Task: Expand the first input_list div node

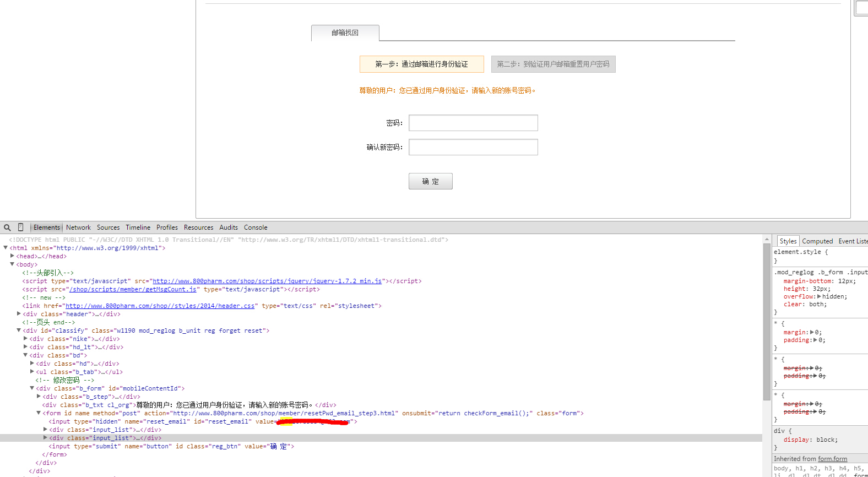Action: [x=45, y=430]
